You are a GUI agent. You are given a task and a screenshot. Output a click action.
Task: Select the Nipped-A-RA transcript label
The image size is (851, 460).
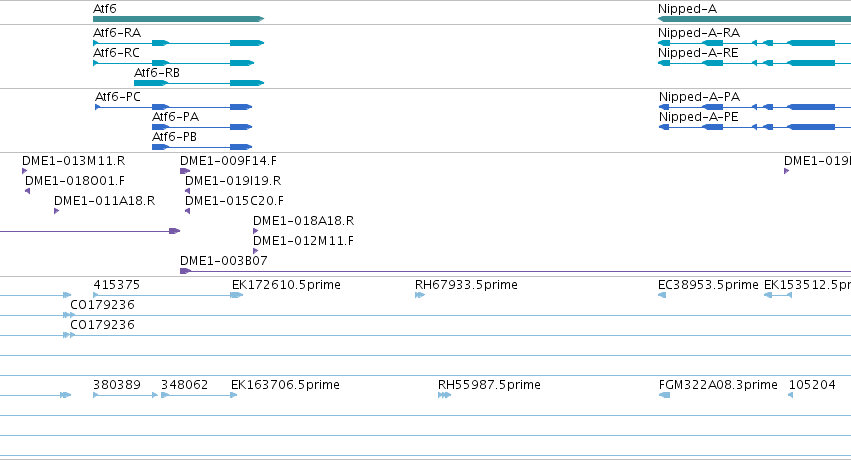(698, 33)
